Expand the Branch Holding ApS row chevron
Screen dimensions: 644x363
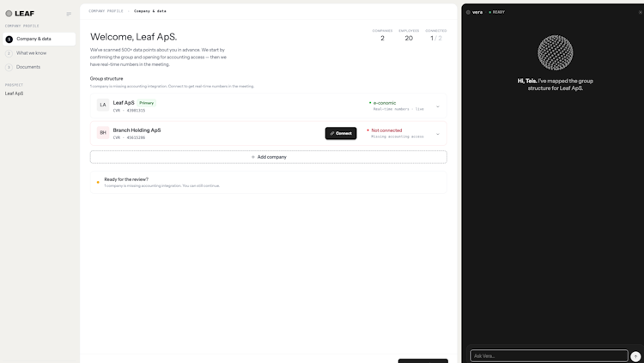tap(437, 134)
